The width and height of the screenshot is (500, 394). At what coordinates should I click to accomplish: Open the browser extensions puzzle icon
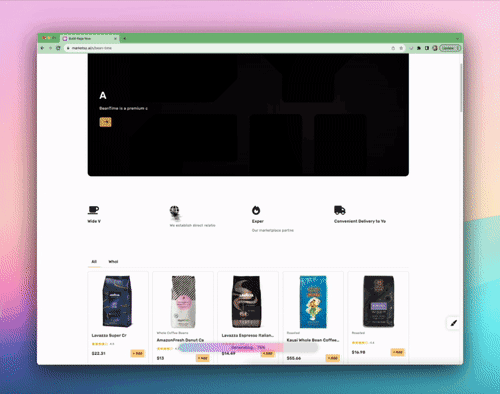coord(419,48)
